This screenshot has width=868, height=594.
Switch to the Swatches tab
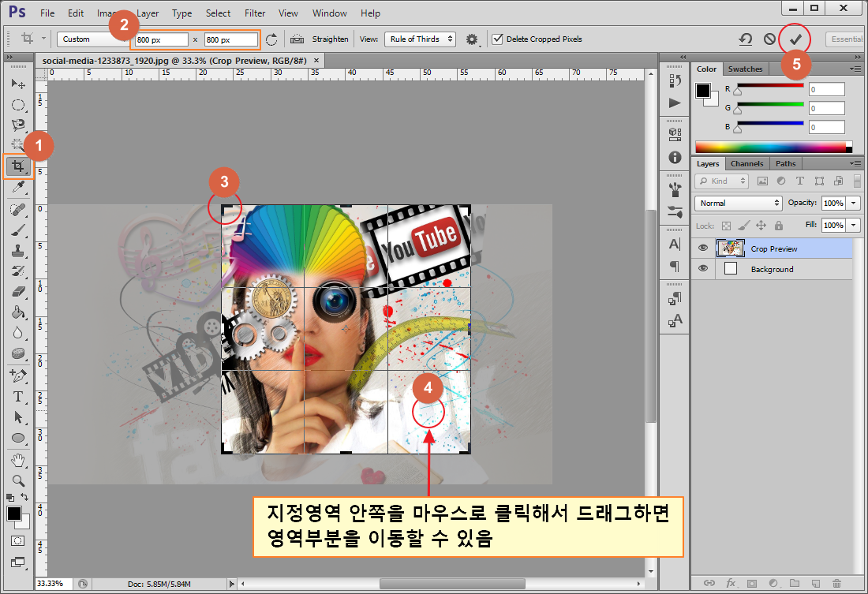coord(745,69)
